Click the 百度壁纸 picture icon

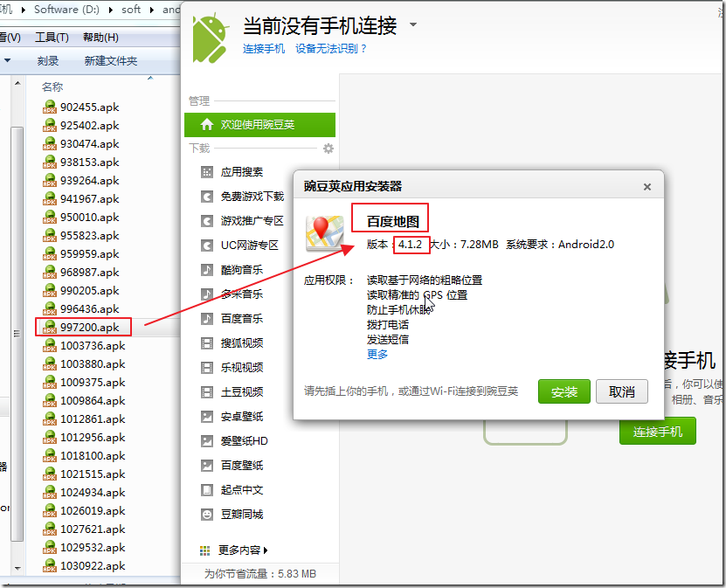tap(207, 466)
